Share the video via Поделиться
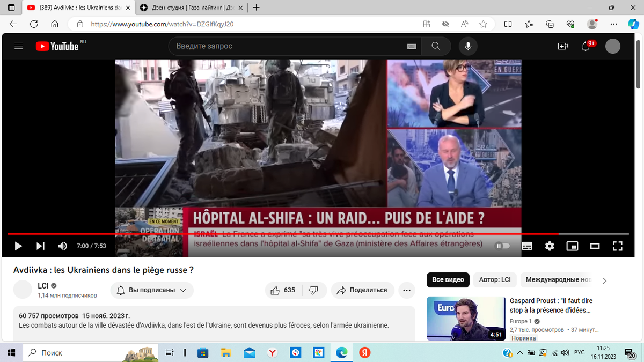This screenshot has height=362, width=644. (362, 290)
